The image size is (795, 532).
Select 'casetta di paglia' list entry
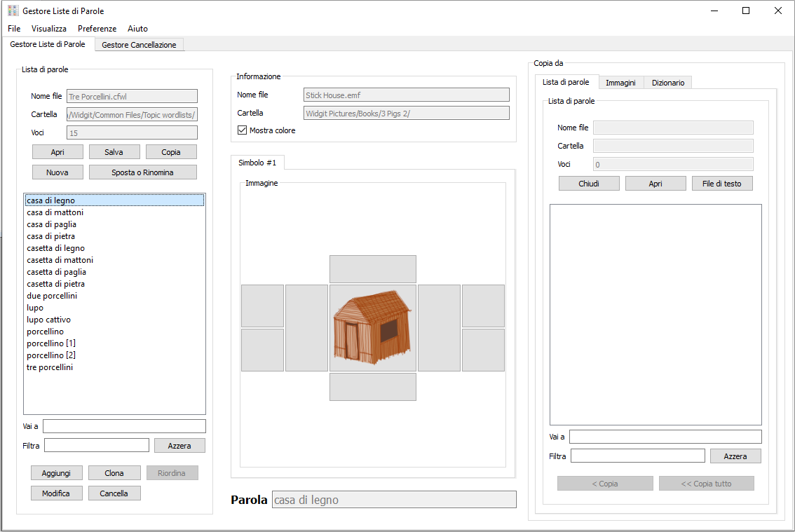tap(114, 272)
